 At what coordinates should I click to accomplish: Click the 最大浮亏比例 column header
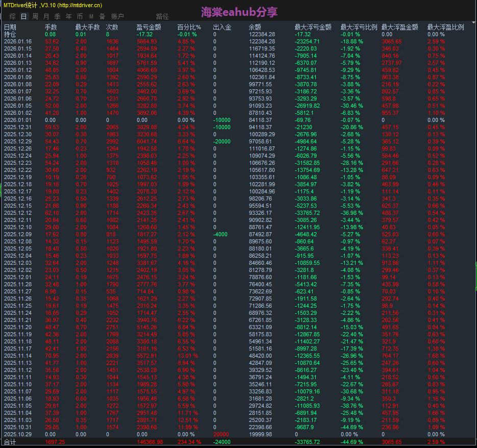point(359,27)
